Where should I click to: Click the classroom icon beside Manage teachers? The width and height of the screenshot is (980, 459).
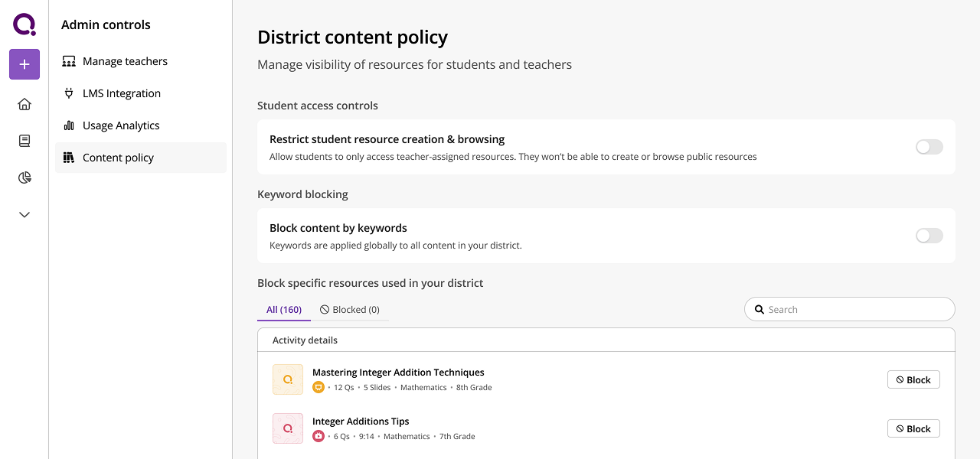(x=68, y=61)
